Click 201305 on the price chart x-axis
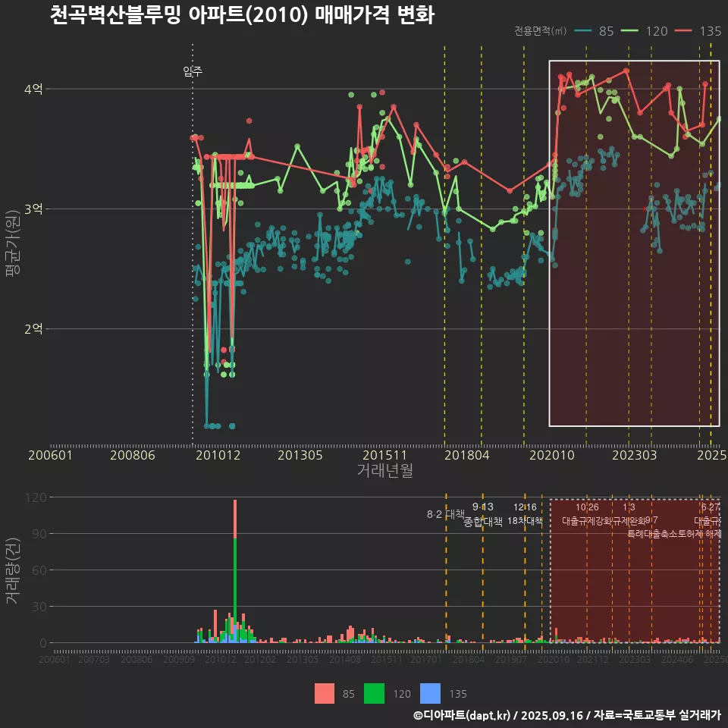 [300, 455]
